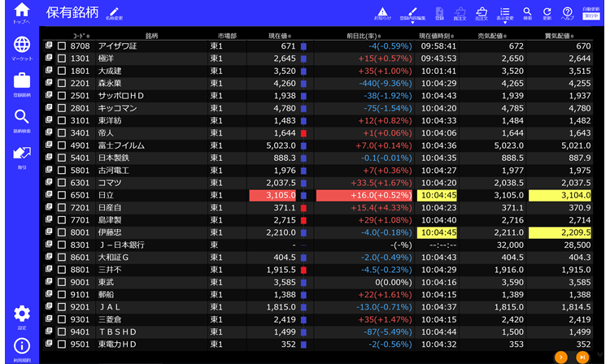Click buy order (買注文) basket icon
Screen dimensions: 610x364
pos(460,14)
